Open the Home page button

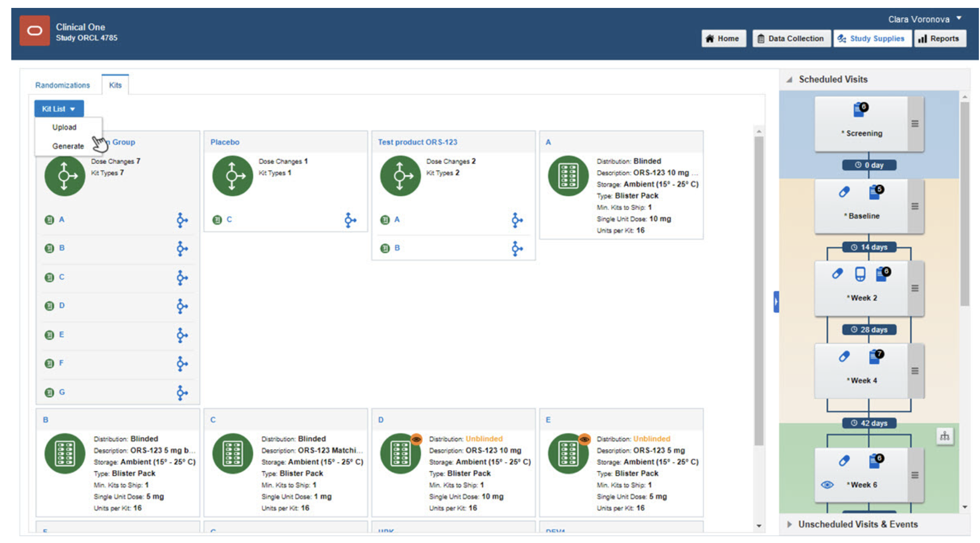[723, 38]
